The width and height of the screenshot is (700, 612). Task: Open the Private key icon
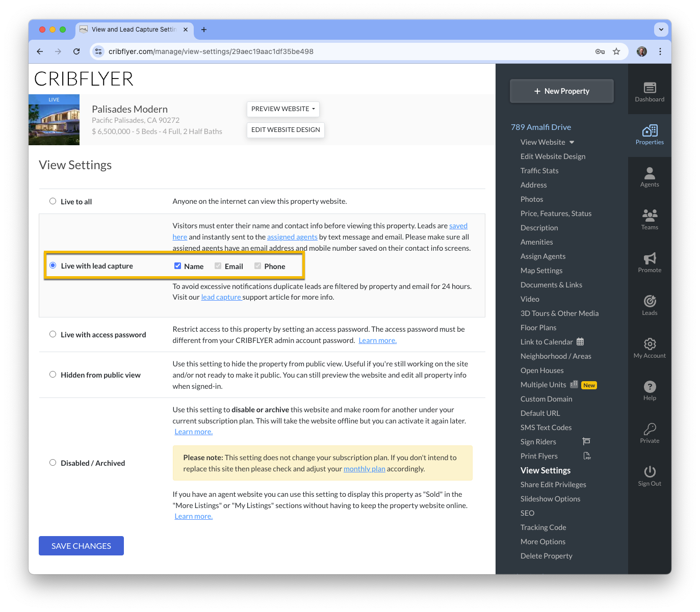point(650,429)
